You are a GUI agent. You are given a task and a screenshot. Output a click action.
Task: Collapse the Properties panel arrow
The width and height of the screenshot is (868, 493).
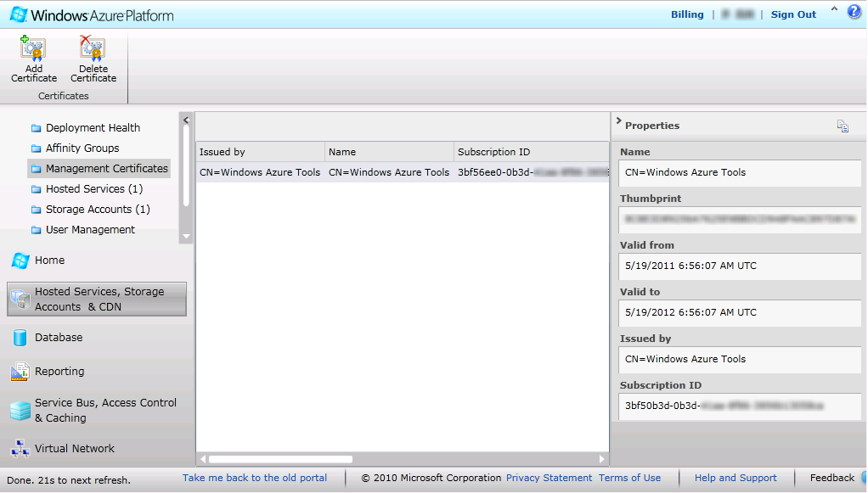tap(619, 121)
